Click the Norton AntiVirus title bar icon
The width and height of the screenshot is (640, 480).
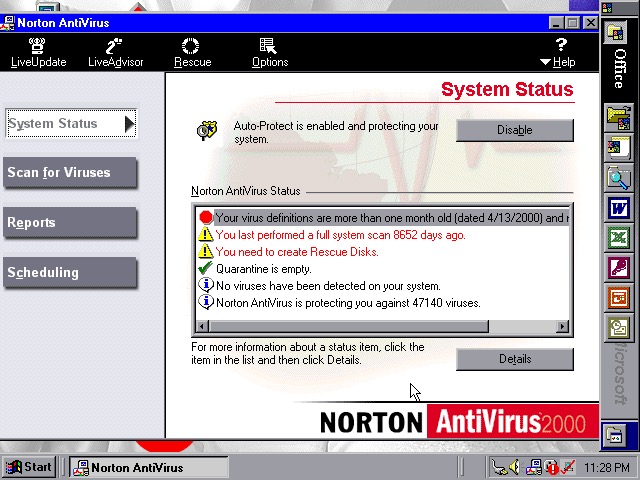[7, 23]
